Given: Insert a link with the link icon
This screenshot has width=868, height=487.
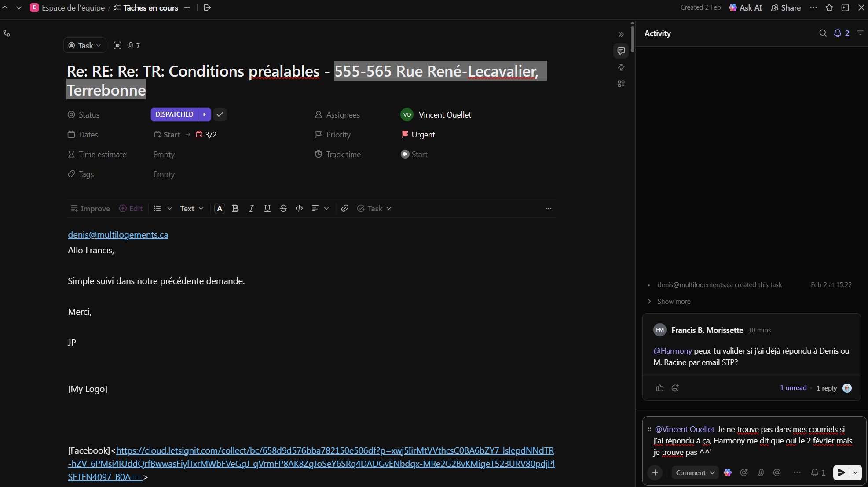Looking at the screenshot, I should [345, 208].
